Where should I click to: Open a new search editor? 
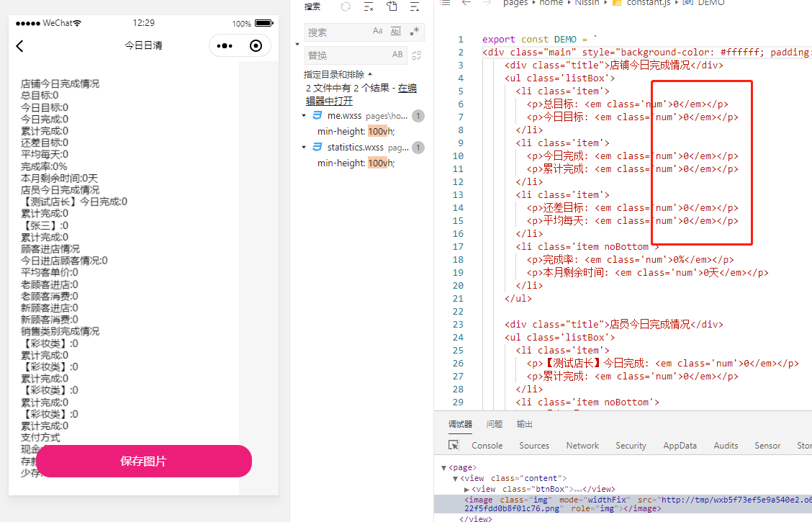[x=392, y=6]
